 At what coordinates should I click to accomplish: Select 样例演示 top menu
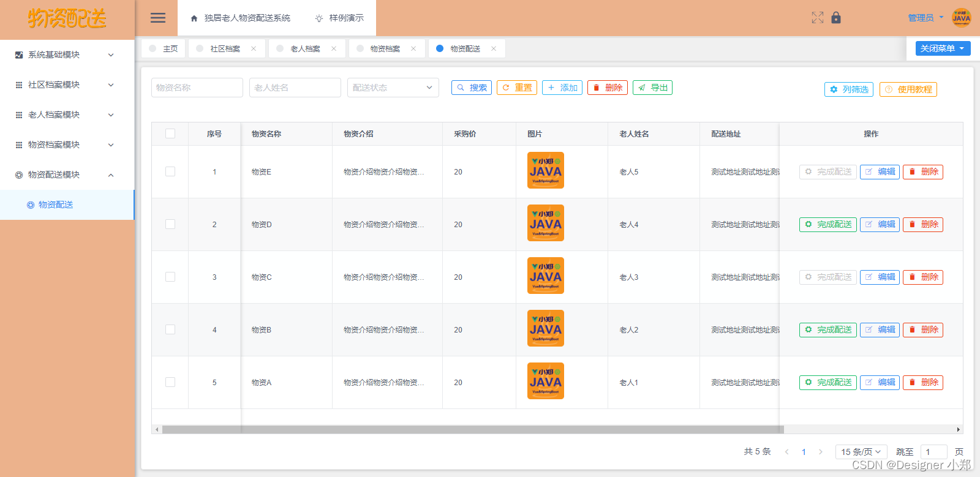coord(339,18)
